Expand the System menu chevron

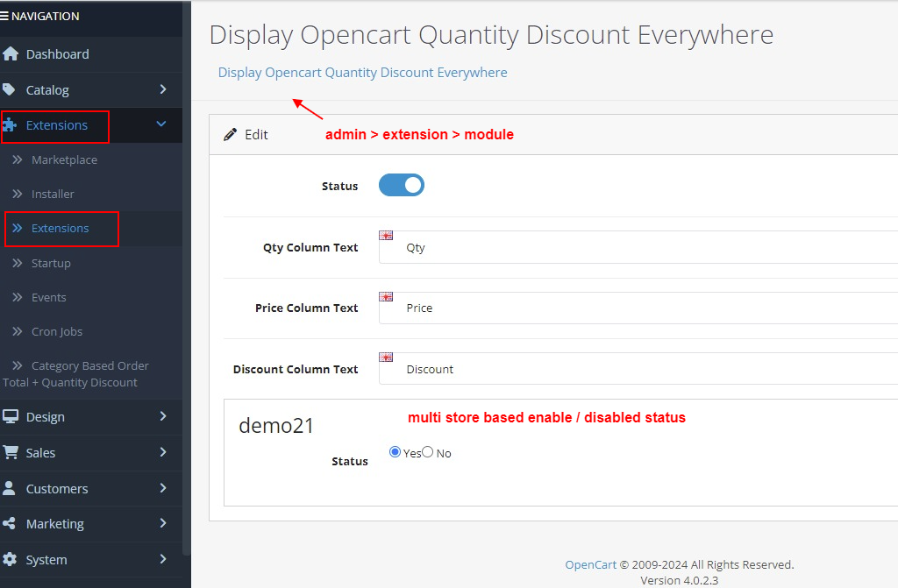[163, 559]
